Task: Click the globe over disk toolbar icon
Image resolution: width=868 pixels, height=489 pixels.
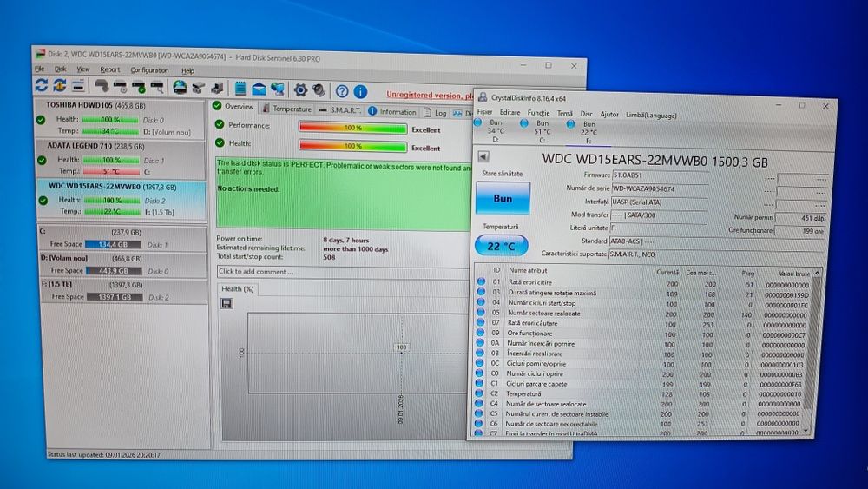Action: [x=180, y=87]
